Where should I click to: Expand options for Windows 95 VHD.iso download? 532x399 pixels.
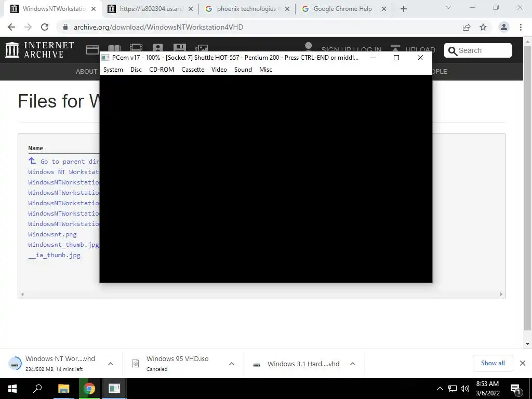pos(232,364)
